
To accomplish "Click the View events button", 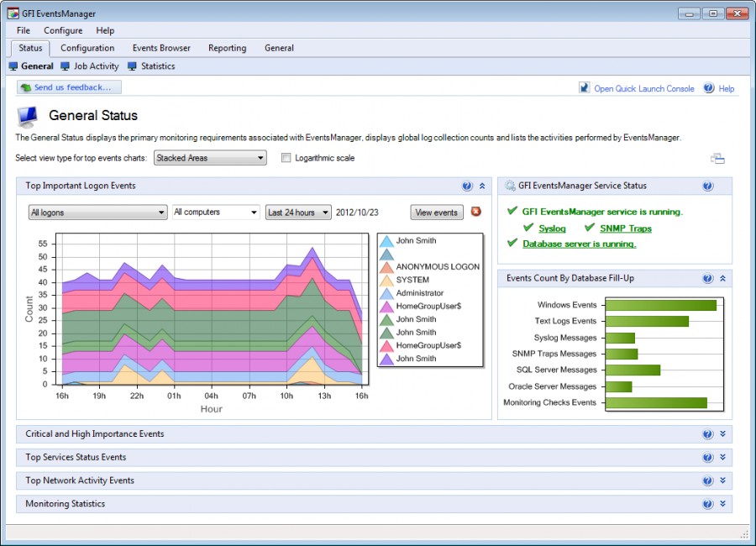I will (436, 213).
